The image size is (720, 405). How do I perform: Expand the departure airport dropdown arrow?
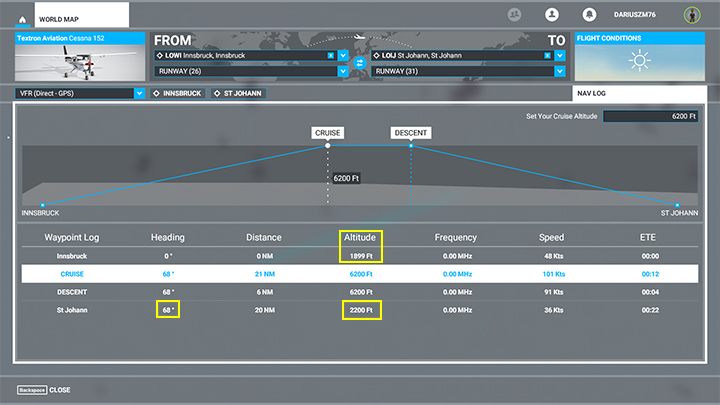pos(343,56)
